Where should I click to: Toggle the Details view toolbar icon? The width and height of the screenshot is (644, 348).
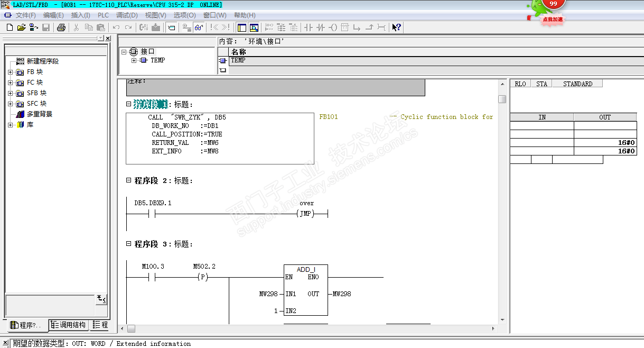click(x=254, y=28)
